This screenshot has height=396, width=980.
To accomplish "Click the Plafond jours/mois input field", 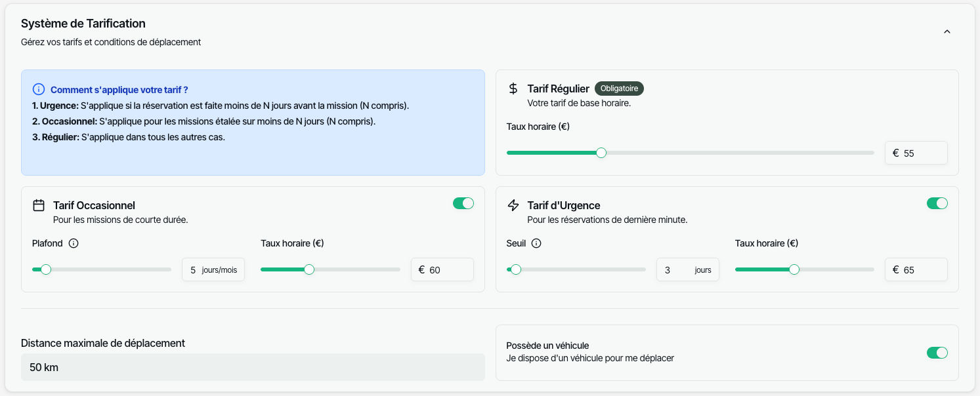I will [213, 269].
